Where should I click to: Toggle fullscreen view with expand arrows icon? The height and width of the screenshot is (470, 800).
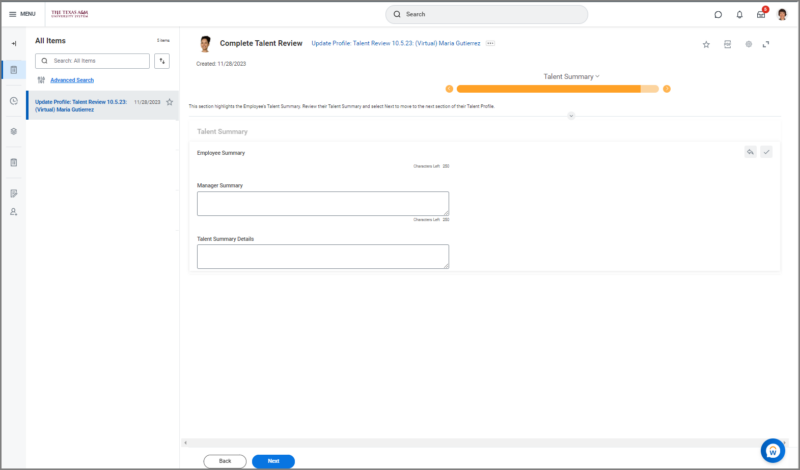(x=766, y=44)
